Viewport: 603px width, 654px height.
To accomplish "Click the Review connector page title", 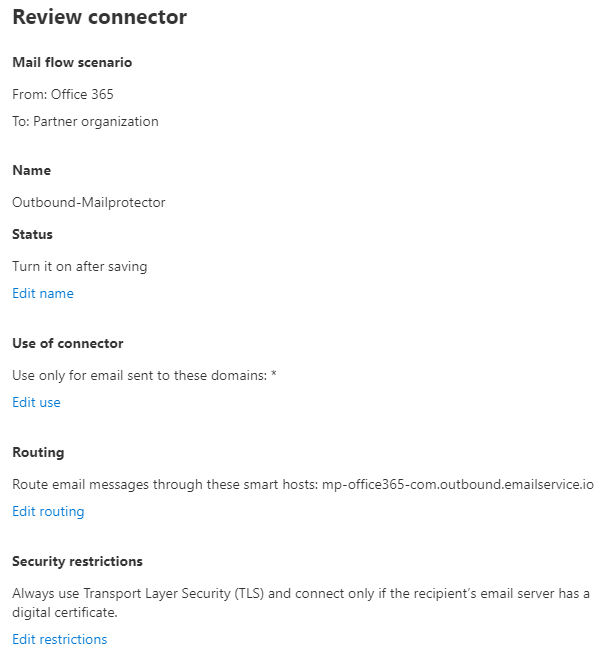I will tap(100, 17).
